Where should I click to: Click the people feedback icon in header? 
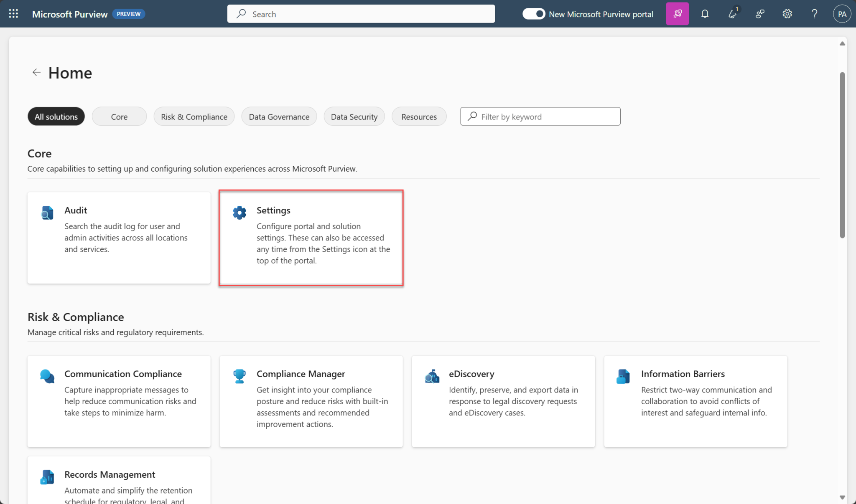click(760, 14)
